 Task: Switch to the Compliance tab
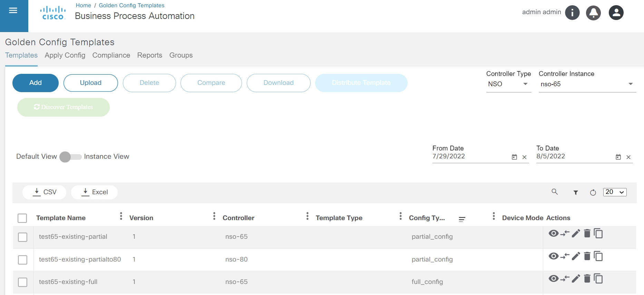111,56
